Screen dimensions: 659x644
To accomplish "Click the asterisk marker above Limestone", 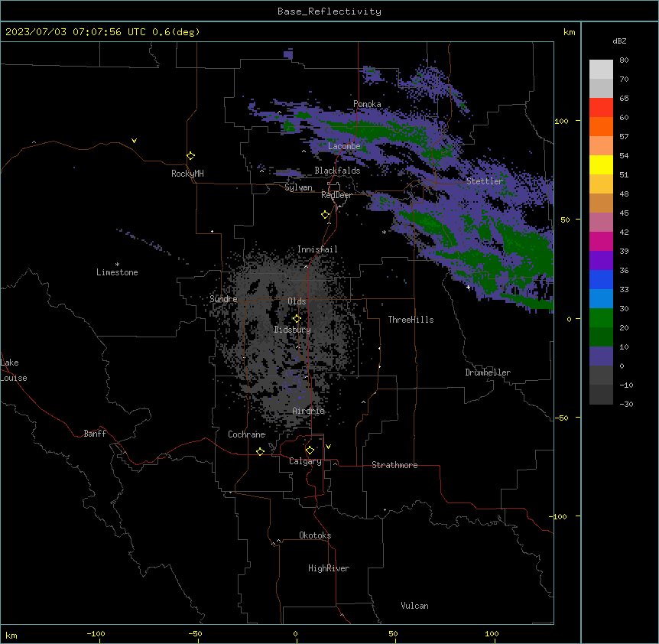I will (x=117, y=265).
